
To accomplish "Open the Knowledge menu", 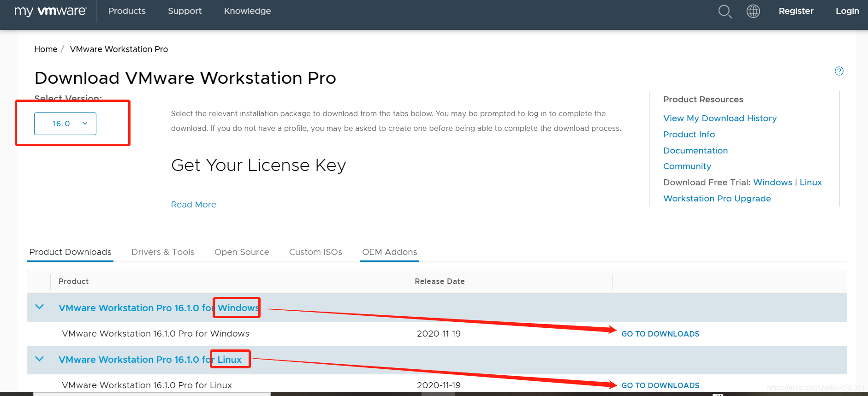I will (248, 11).
